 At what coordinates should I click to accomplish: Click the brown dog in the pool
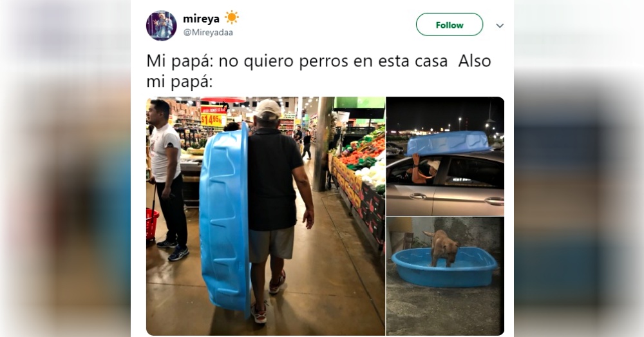tap(442, 247)
